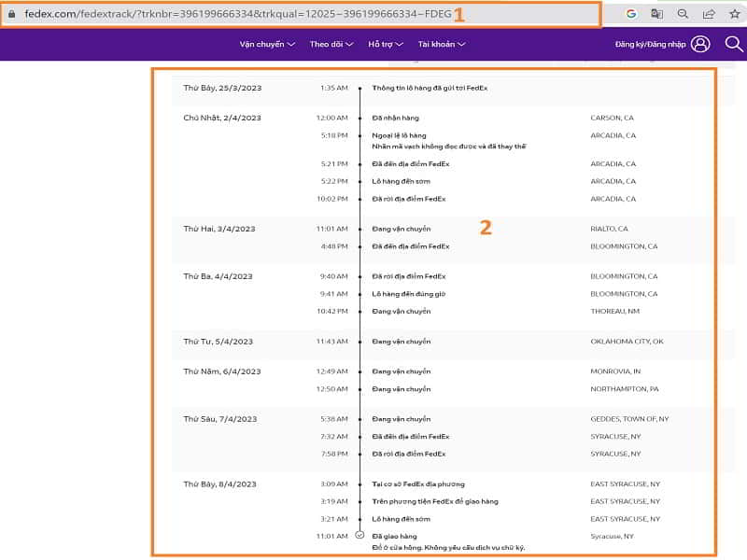Open the translate page icon
This screenshot has width=747, height=560.
(x=656, y=14)
